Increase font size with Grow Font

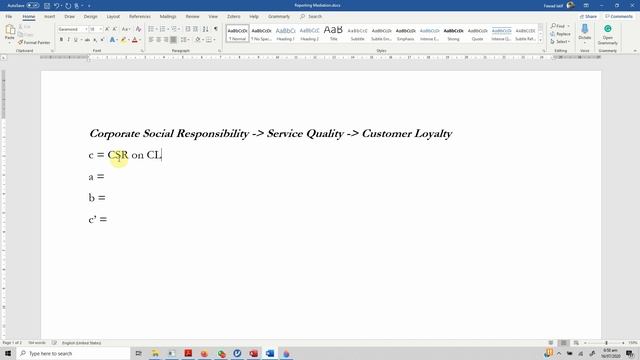pos(107,29)
